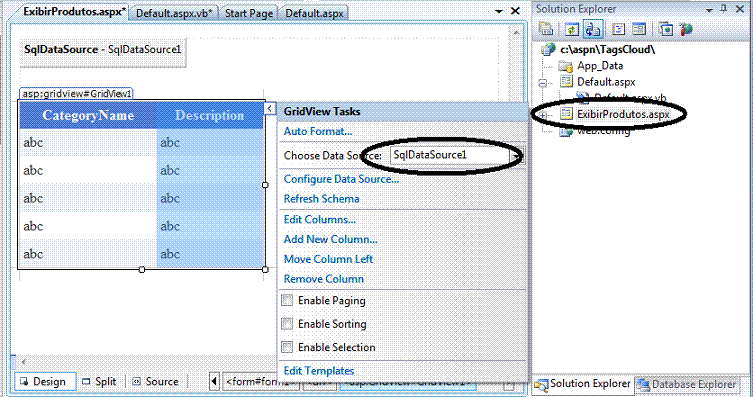This screenshot has height=397, width=753.
Task: Select Solution Explorer bottom tab
Action: click(583, 384)
